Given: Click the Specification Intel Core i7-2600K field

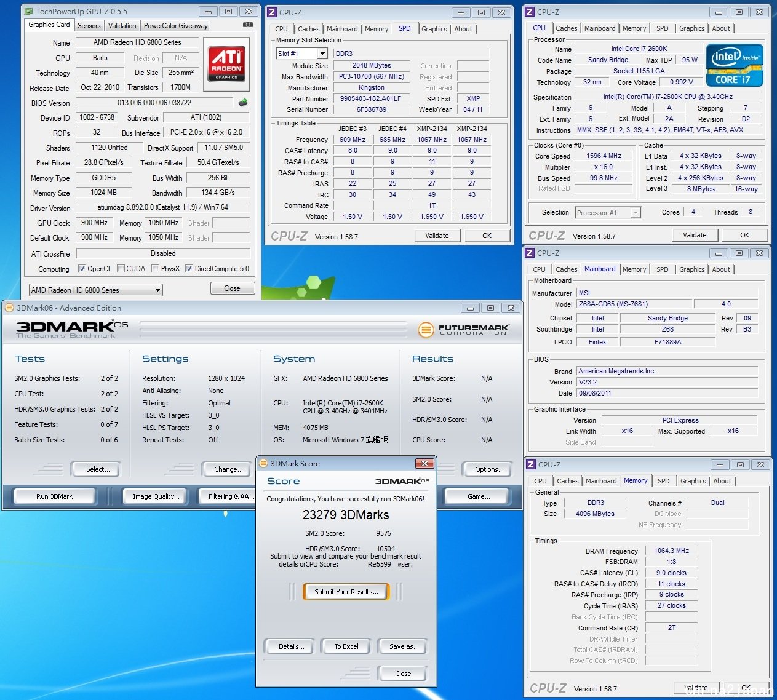Looking at the screenshot, I should pos(668,97).
